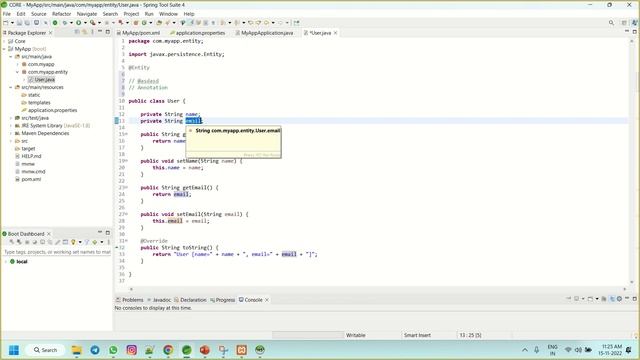The width and height of the screenshot is (640, 360).
Task: Click Open Console icon in Console toolbar
Action: click(591, 299)
